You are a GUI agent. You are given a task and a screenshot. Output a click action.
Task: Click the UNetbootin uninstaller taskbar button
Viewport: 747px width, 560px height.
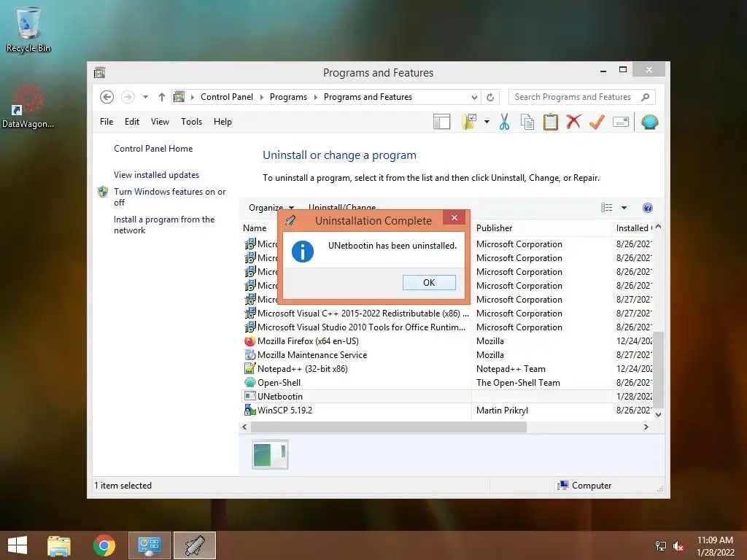pyautogui.click(x=194, y=545)
